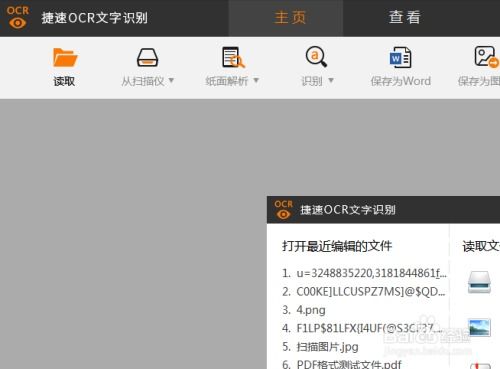Expand the 纸面解析 dropdown arrow

click(x=256, y=80)
